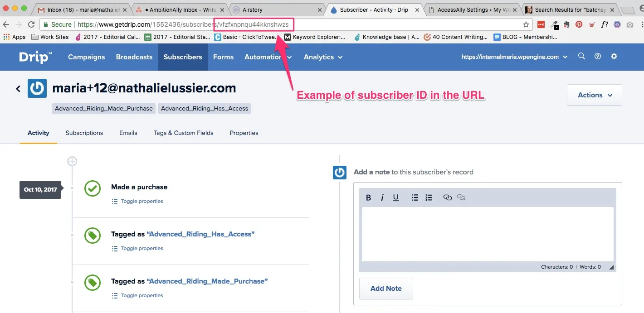Image resolution: width=644 pixels, height=313 pixels.
Task: Remove link with the unlink icon
Action: pyautogui.click(x=462, y=197)
